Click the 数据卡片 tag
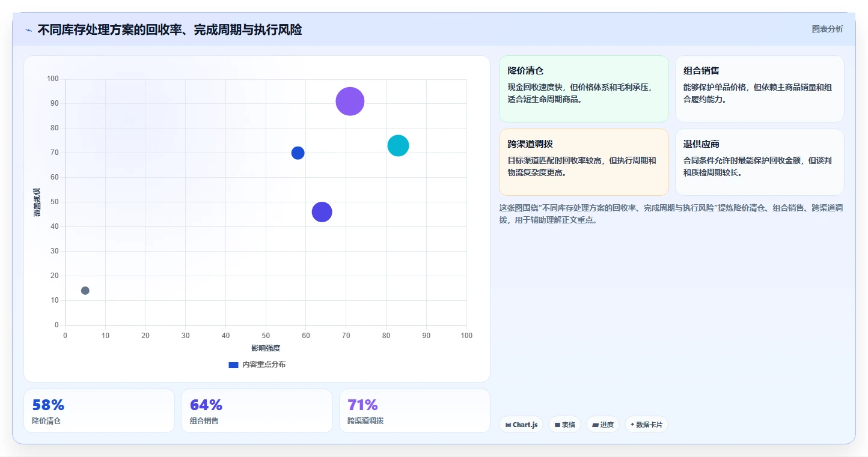The width and height of the screenshot is (868, 457). pyautogui.click(x=646, y=425)
